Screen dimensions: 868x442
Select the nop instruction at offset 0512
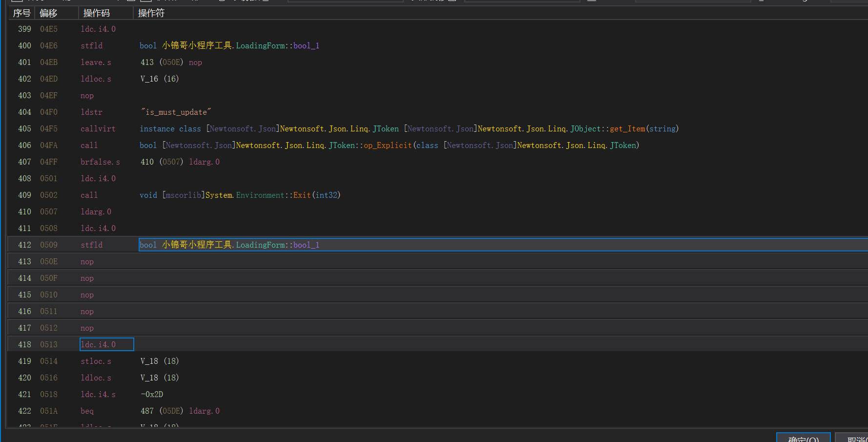tap(87, 328)
